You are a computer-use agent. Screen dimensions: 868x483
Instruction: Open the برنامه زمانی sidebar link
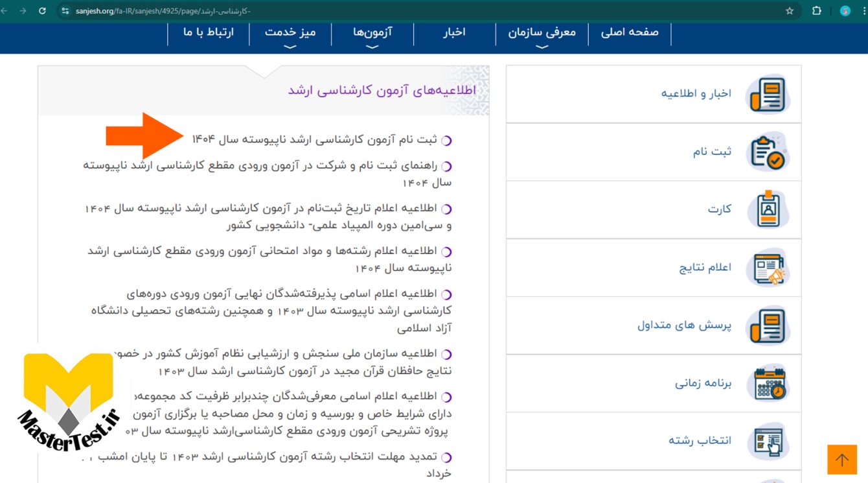click(x=703, y=383)
